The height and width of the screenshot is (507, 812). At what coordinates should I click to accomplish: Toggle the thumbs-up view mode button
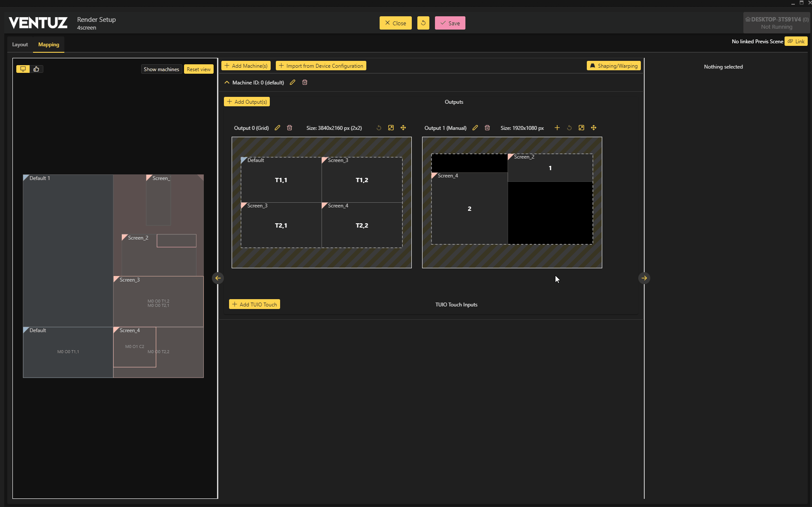pyautogui.click(x=36, y=69)
